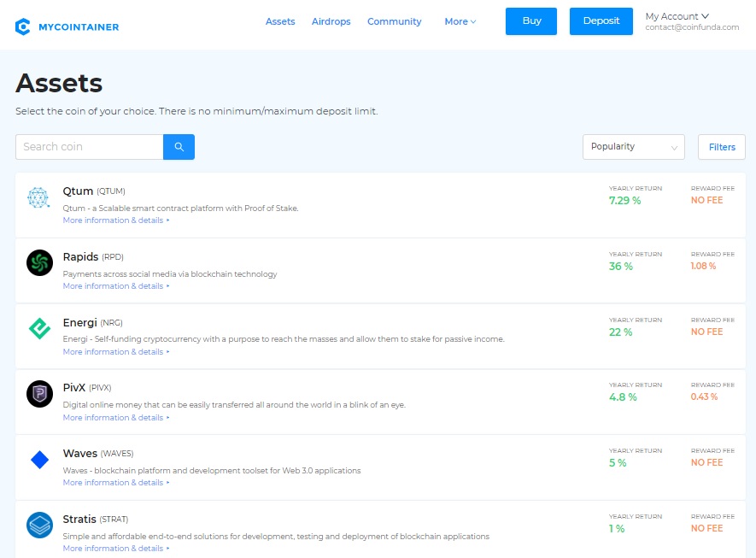Click the search magnifier button

click(x=179, y=147)
